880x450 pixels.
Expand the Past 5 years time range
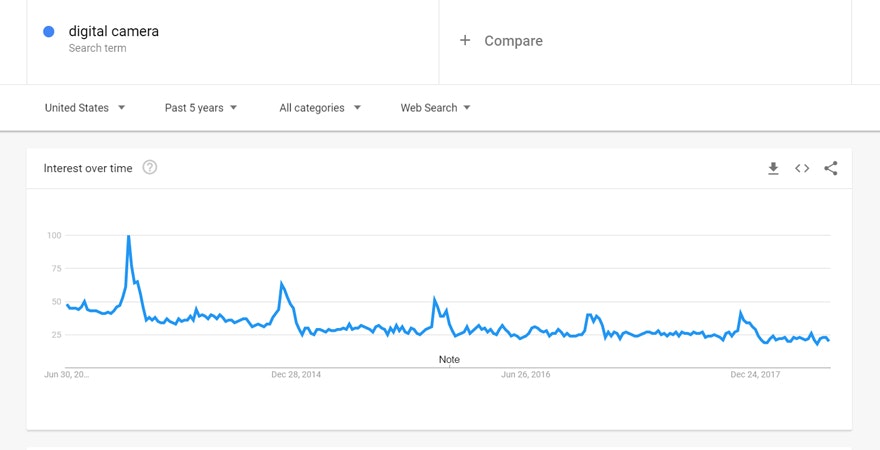click(201, 108)
